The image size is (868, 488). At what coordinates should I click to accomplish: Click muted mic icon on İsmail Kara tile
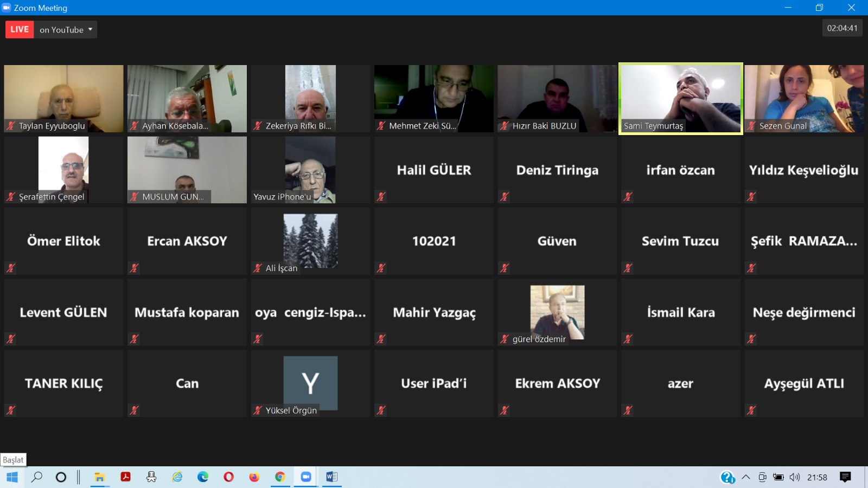(x=628, y=339)
